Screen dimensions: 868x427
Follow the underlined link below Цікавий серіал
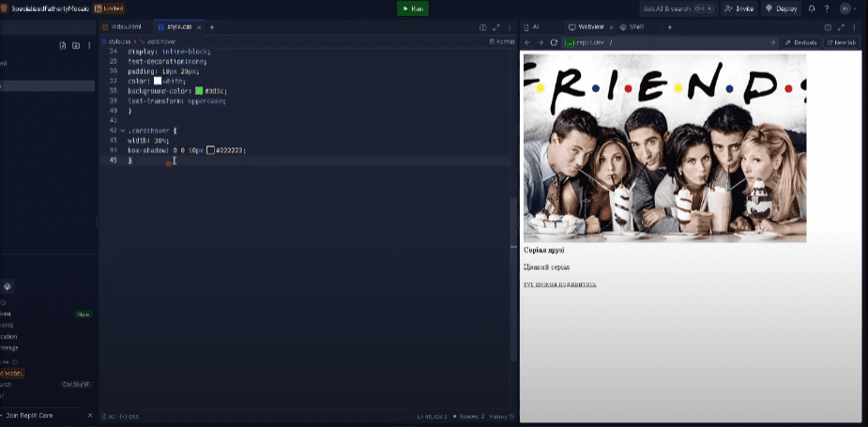[559, 284]
